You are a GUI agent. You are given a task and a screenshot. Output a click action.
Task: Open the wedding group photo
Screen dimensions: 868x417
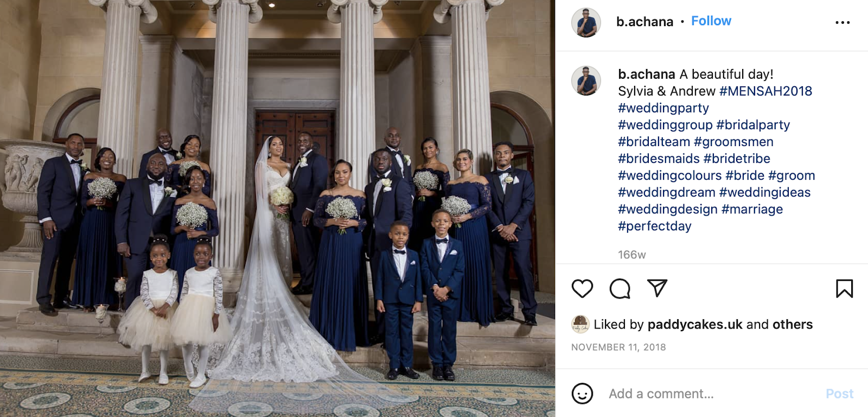(x=277, y=208)
